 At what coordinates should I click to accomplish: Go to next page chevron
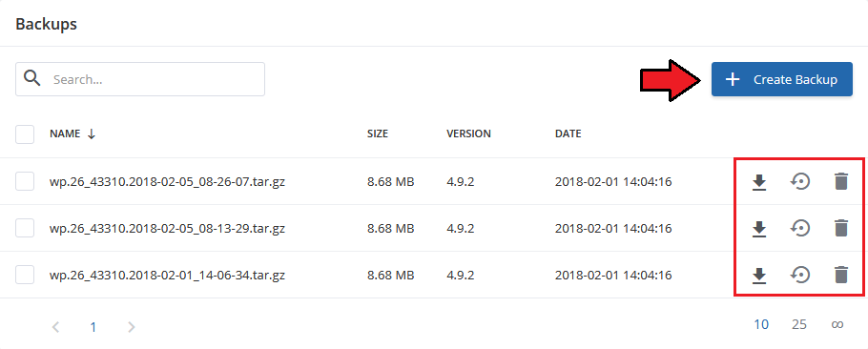click(132, 327)
